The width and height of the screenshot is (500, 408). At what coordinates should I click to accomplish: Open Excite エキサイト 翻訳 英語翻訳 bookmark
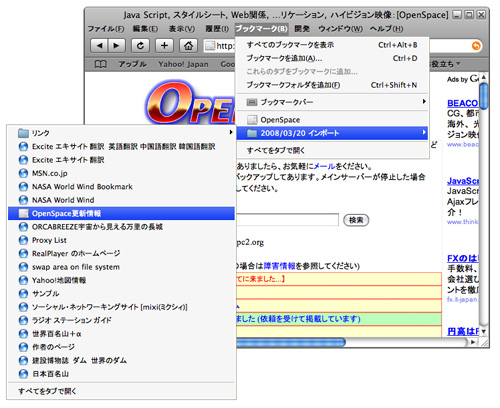tap(121, 147)
